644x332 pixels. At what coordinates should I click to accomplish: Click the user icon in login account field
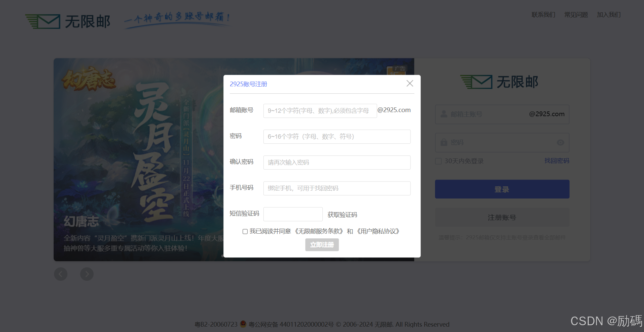point(444,114)
